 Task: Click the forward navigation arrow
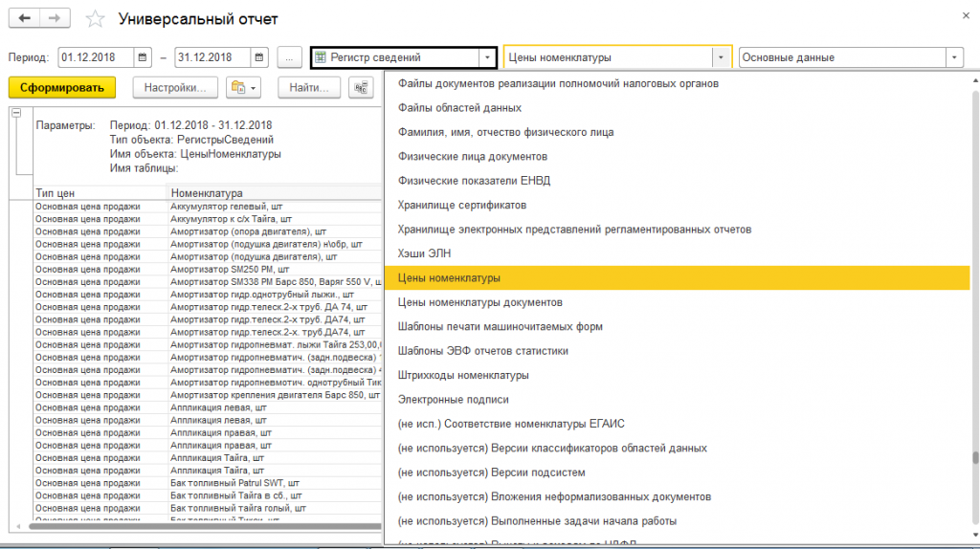[56, 19]
